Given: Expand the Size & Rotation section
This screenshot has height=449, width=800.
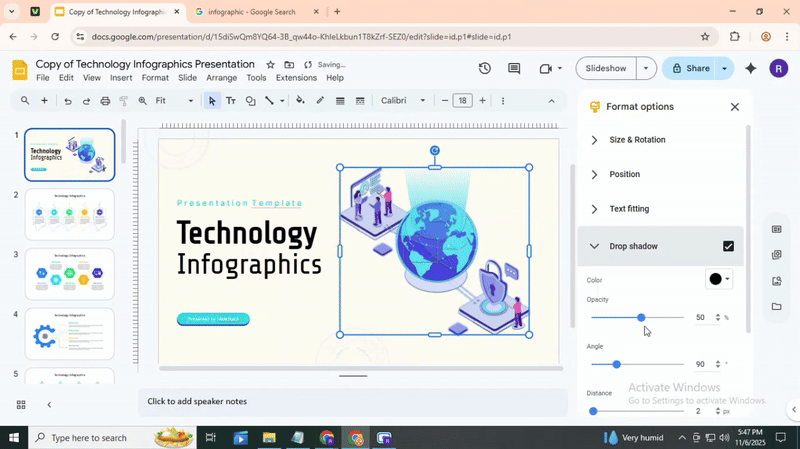Looking at the screenshot, I should [637, 140].
